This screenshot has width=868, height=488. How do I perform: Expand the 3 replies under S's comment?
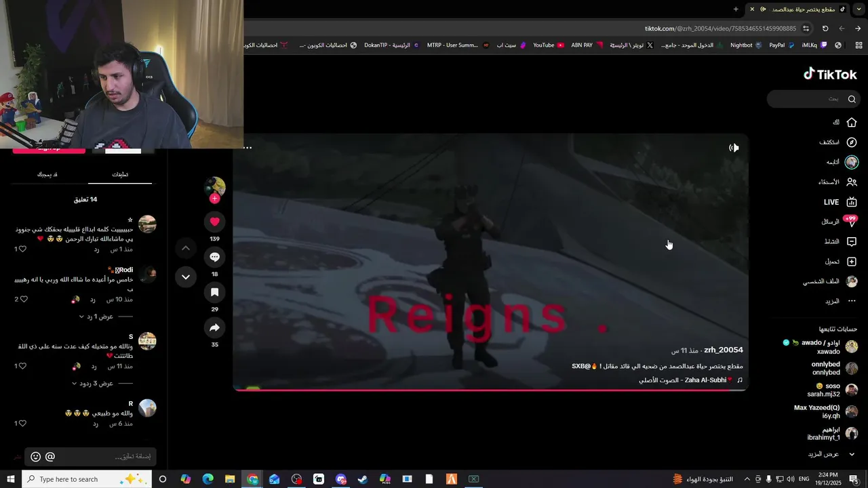(93, 384)
